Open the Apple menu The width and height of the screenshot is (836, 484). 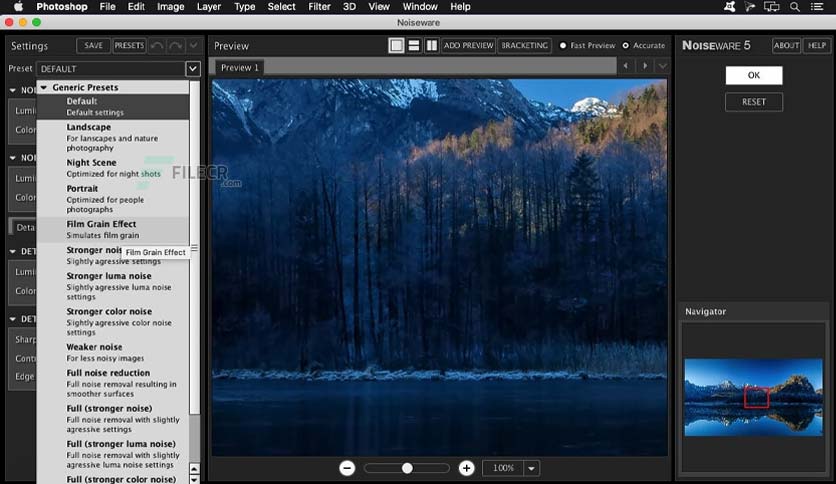point(18,6)
